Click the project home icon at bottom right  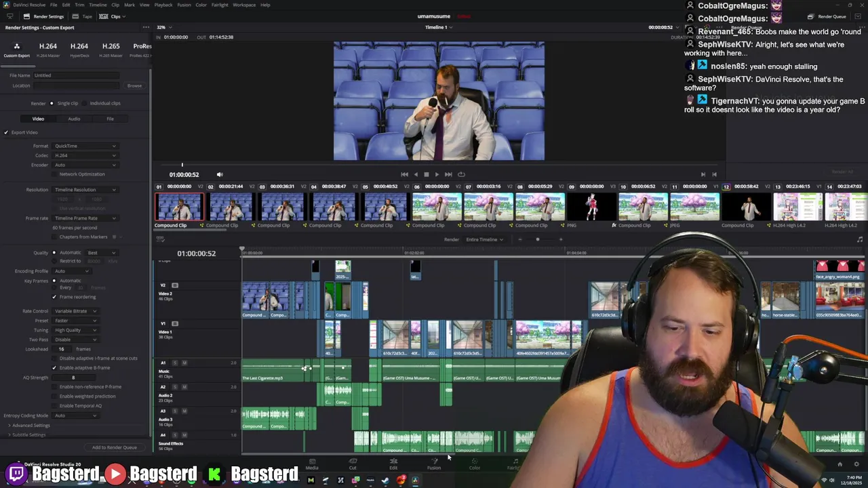(840, 464)
